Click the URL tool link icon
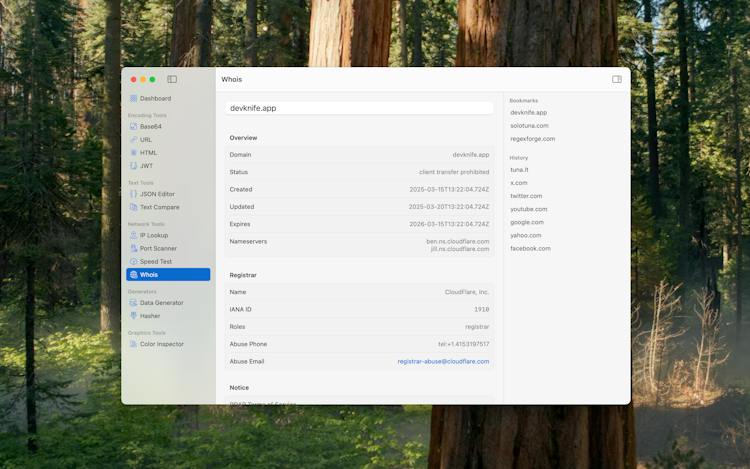The width and height of the screenshot is (750, 469). [133, 140]
